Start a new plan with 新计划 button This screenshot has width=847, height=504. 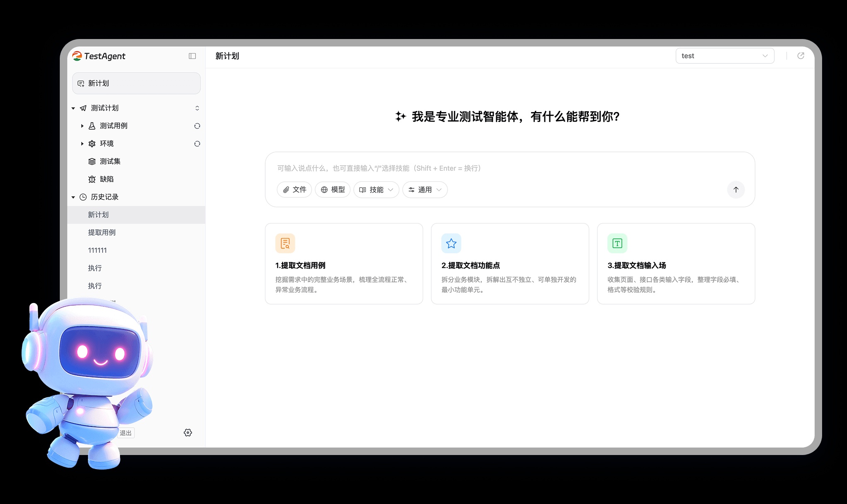(136, 83)
